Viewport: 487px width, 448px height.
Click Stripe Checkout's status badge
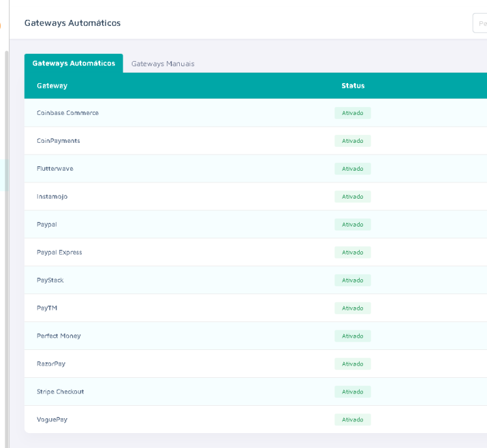pos(353,392)
